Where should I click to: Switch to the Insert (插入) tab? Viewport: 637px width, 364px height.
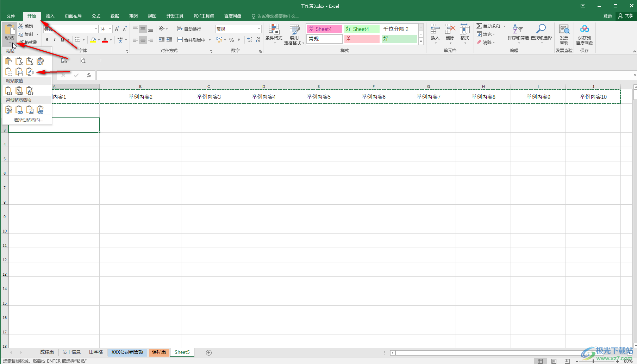50,16
